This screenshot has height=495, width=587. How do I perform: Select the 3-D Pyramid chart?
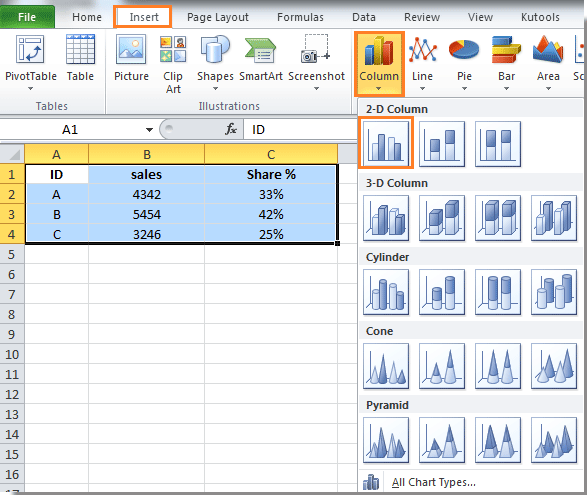tap(554, 440)
